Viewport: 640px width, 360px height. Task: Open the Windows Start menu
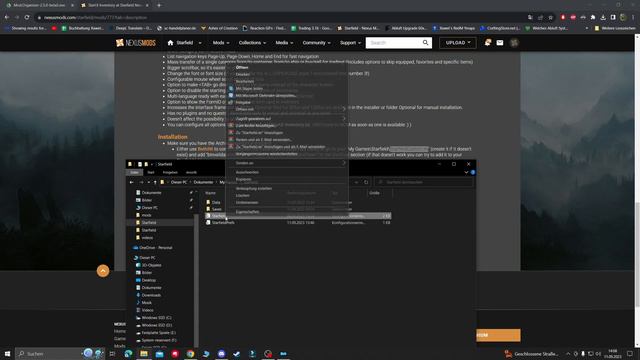[x=7, y=353]
